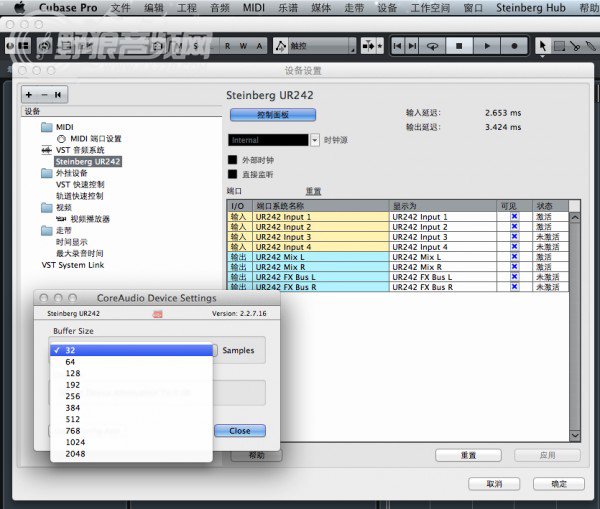The image size is (600, 509).
Task: Activate the Record transport button
Action: 514,46
